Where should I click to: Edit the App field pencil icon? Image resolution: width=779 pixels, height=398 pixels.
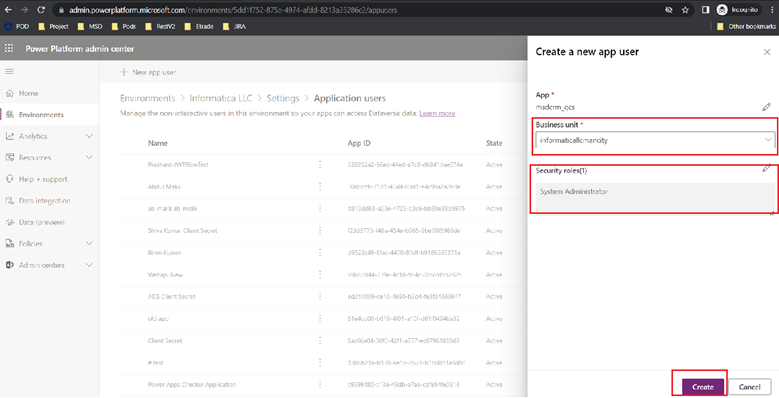[767, 107]
